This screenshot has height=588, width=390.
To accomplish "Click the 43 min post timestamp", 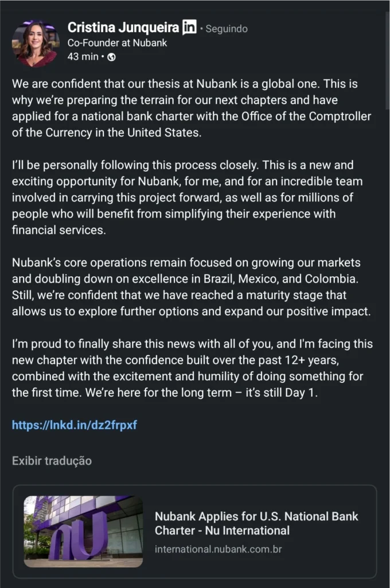I will pos(82,56).
